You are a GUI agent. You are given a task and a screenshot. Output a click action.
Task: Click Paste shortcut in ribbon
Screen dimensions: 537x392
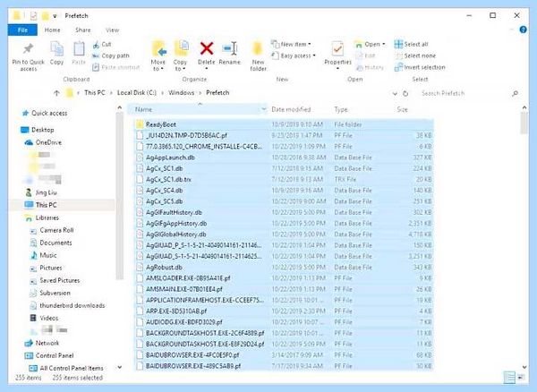pos(116,67)
